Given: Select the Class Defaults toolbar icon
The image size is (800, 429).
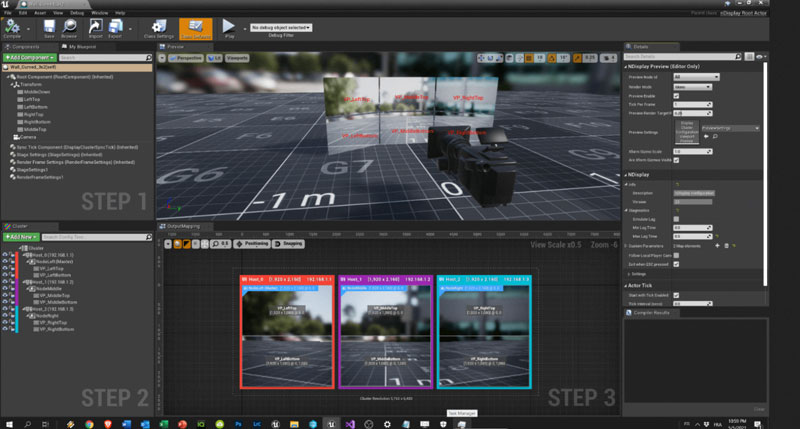Looking at the screenshot, I should point(195,28).
